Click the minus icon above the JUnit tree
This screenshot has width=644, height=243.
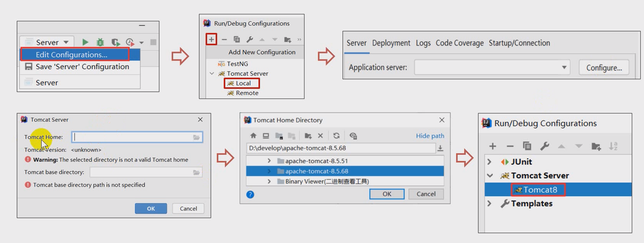point(510,146)
